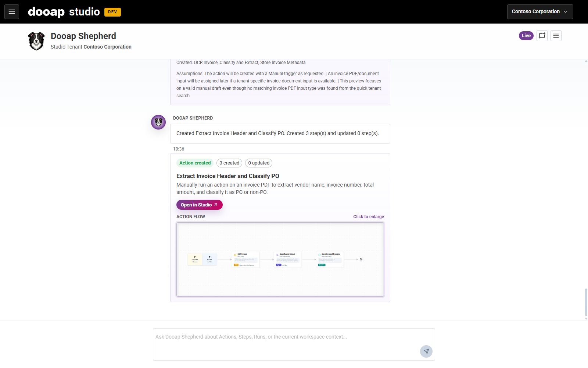Click the flow end marker icon

(x=361, y=259)
